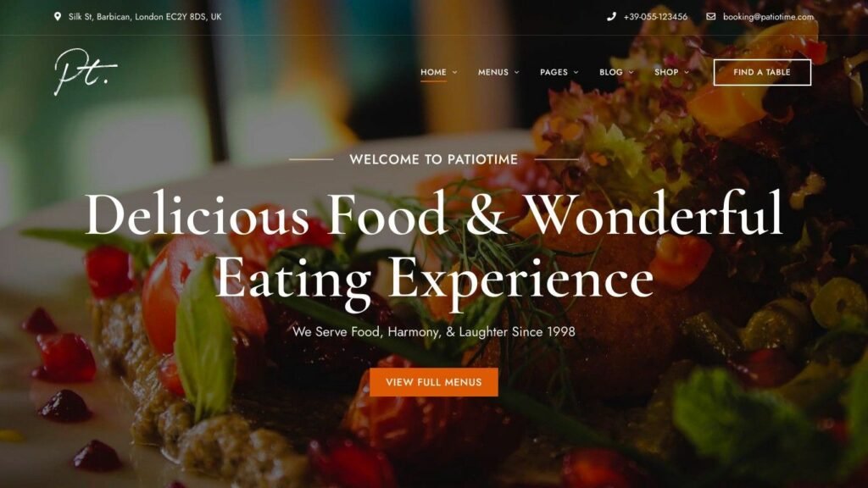
Task: Click the phone handset icon
Action: click(611, 17)
